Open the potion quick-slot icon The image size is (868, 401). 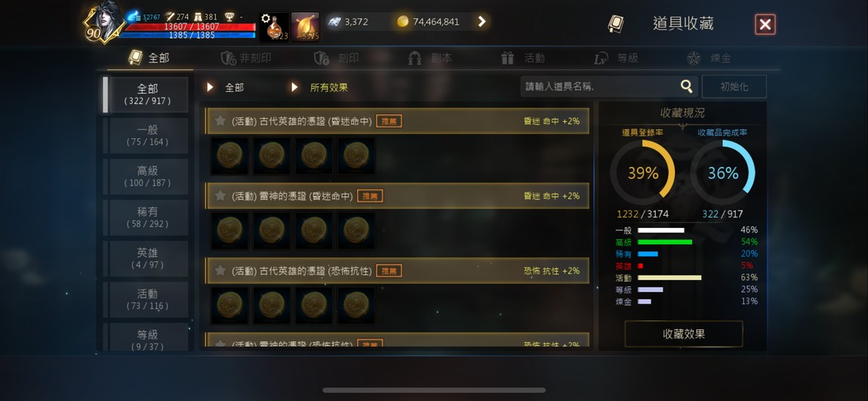274,27
